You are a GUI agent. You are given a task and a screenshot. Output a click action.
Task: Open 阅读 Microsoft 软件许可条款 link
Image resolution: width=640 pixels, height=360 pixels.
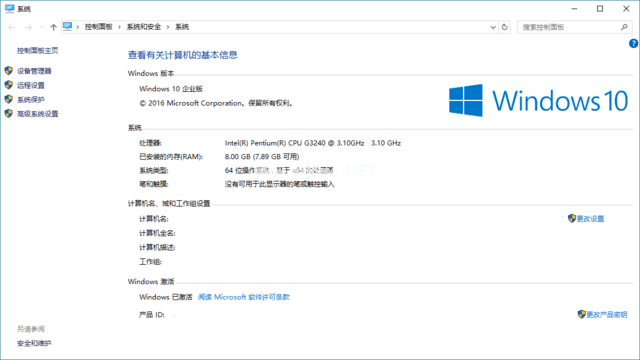[x=244, y=297]
